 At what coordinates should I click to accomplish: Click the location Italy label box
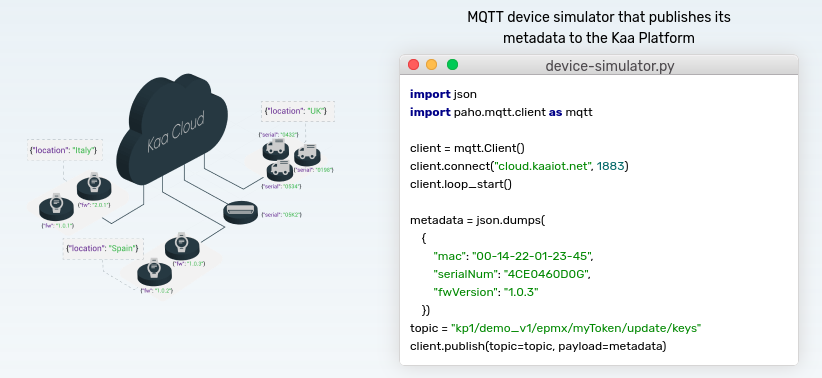coord(64,150)
